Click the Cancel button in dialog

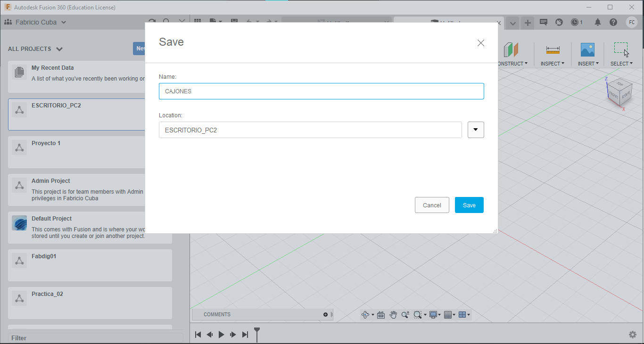[x=432, y=205]
